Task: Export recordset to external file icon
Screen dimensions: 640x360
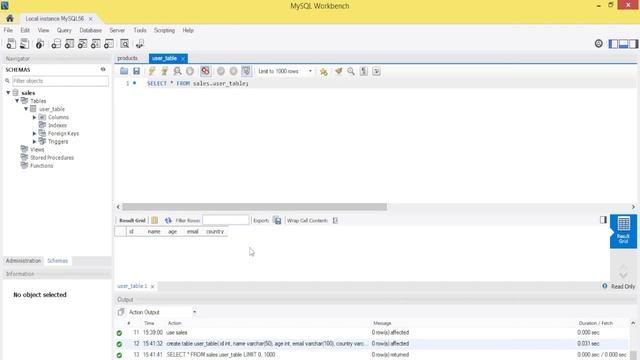Action: (x=277, y=220)
